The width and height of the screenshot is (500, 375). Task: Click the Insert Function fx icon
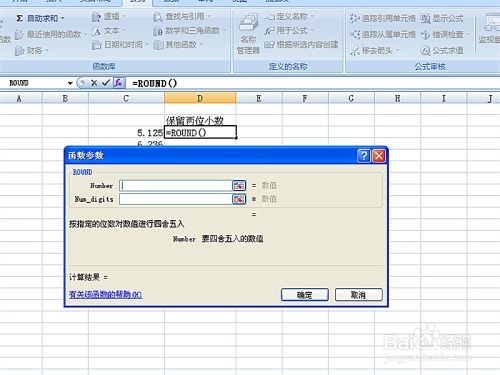[118, 83]
